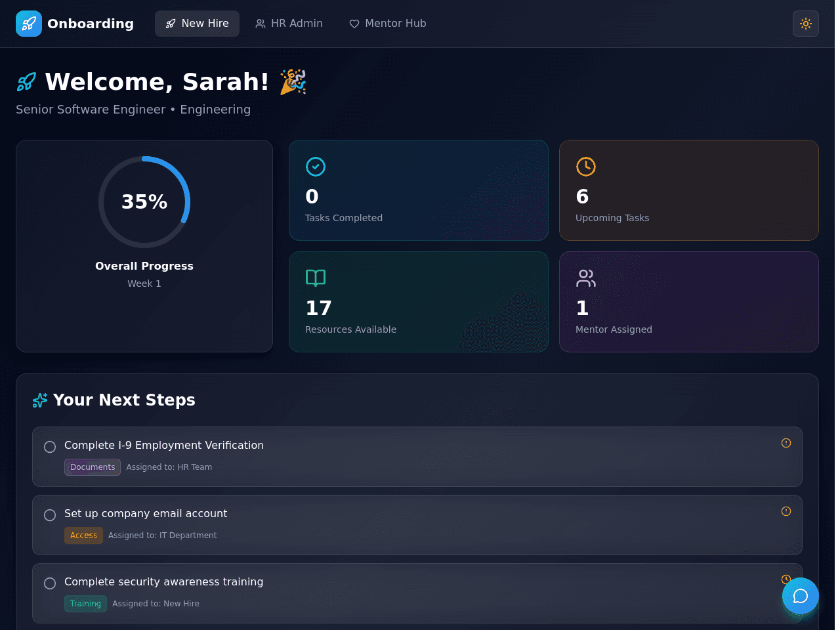Image resolution: width=840 pixels, height=630 pixels.
Task: Toggle light theme with sun icon
Action: click(806, 24)
